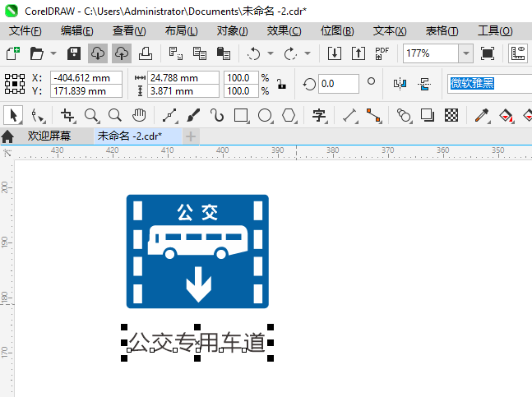Redo the last action
Viewport: 532px width, 397px height.
click(290, 53)
